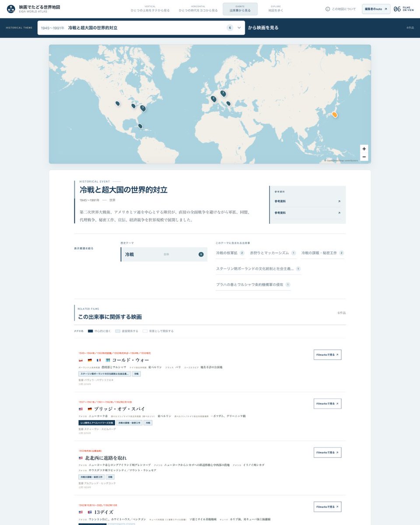Click the French flag beside コールド・ウォー
Image resolution: width=420 pixels, height=525 pixels.
[99, 360]
